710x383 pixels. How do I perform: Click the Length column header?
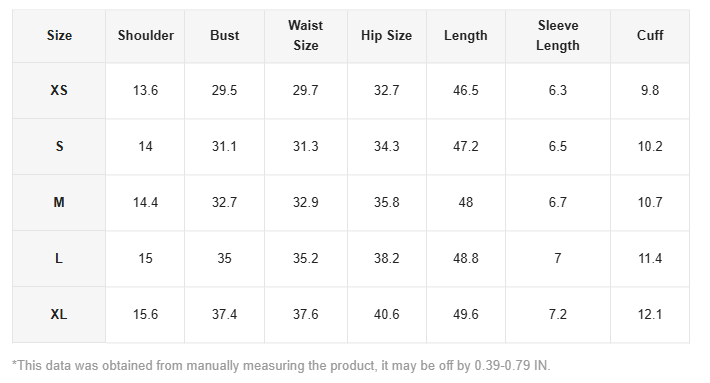coord(465,35)
